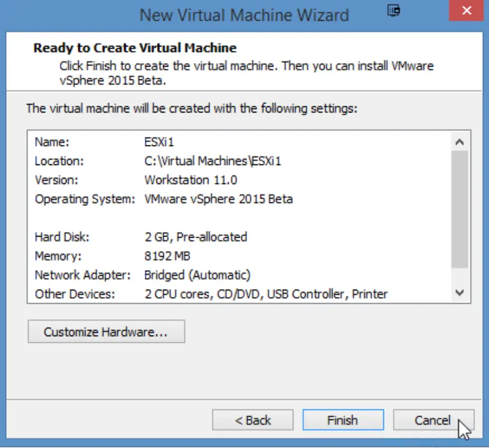Go back to the previous wizard step
This screenshot has height=448, width=489.
(252, 420)
